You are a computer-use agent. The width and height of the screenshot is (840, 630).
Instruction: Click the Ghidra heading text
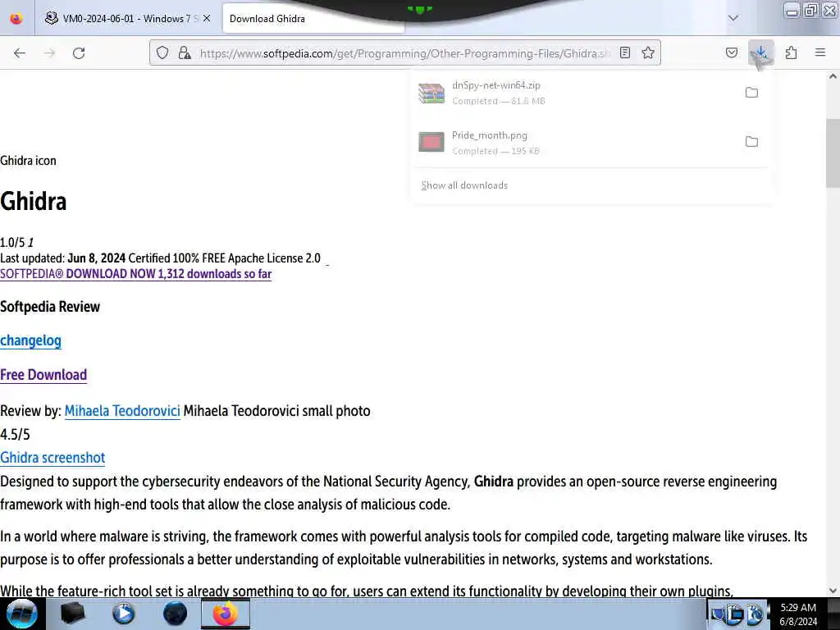coord(33,202)
